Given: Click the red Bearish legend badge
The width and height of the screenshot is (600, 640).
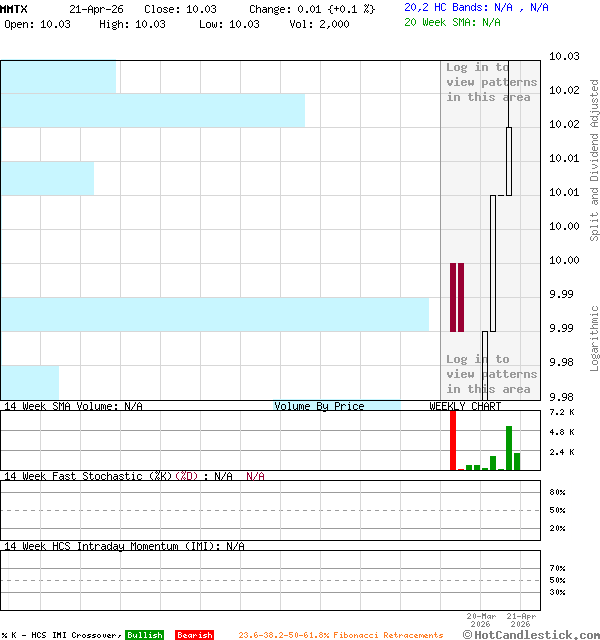Looking at the screenshot, I should pyautogui.click(x=194, y=635).
